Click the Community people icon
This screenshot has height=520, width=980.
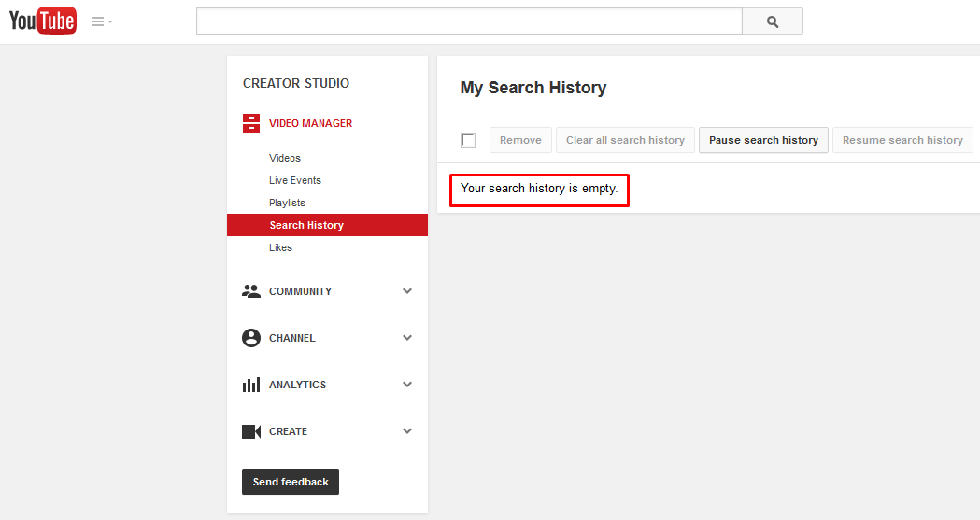point(250,291)
